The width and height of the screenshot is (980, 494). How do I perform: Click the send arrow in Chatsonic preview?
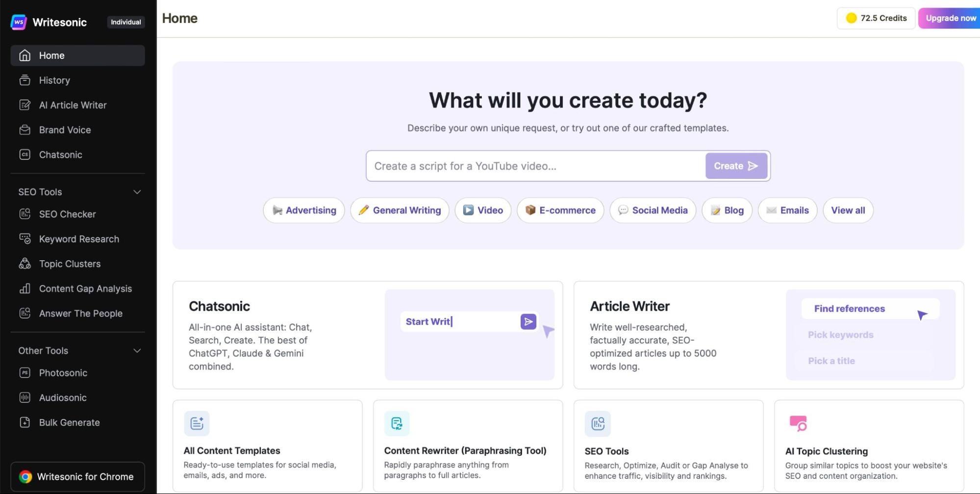(x=528, y=321)
